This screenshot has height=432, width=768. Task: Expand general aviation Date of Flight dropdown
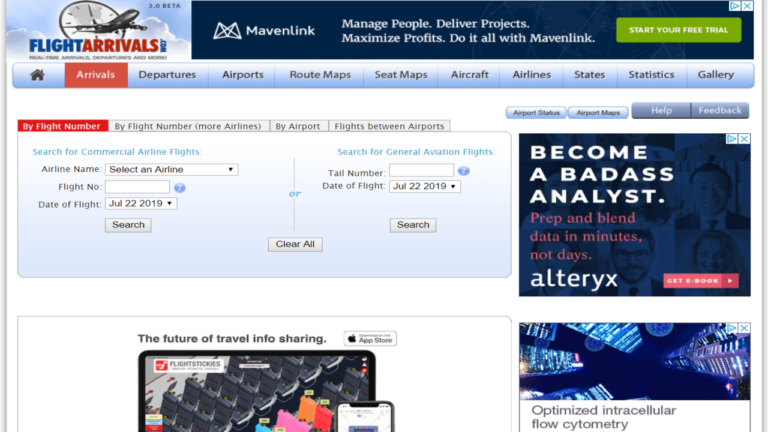[425, 186]
